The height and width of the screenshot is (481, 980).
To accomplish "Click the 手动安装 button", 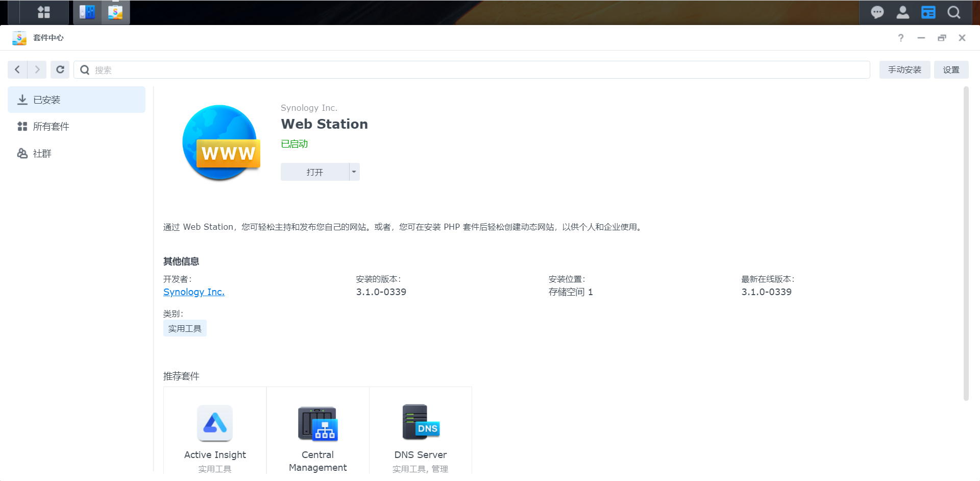I will 904,70.
